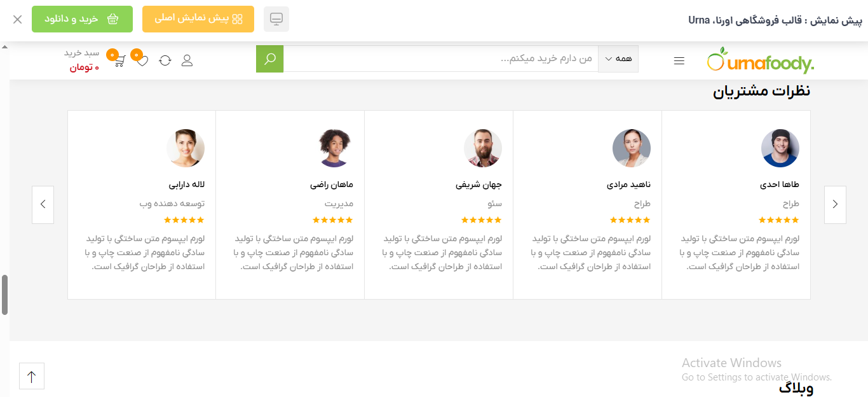Screen dimensions: 868x397
Task: Click the خرید و دانلود button
Action: [x=82, y=19]
